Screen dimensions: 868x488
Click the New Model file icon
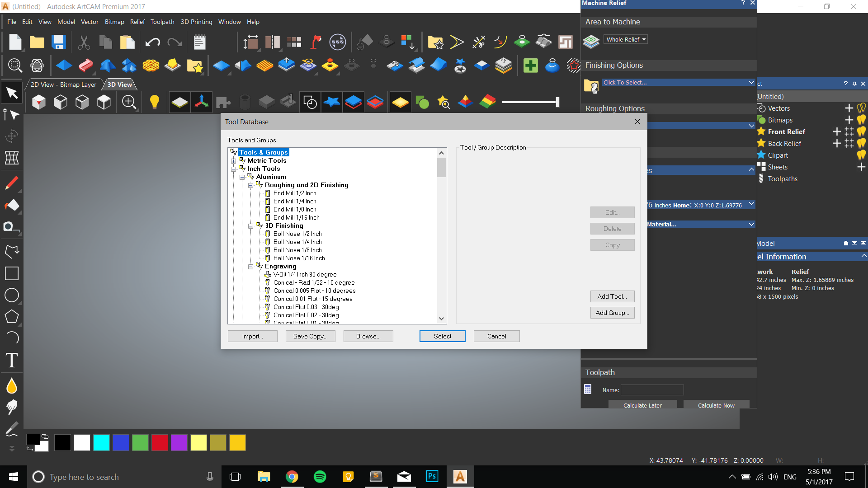[x=15, y=42]
